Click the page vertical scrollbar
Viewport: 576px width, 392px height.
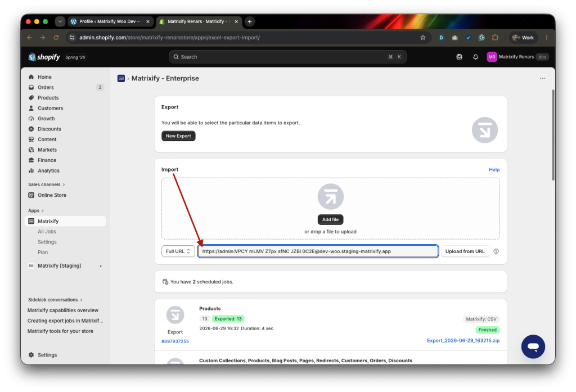(553, 135)
